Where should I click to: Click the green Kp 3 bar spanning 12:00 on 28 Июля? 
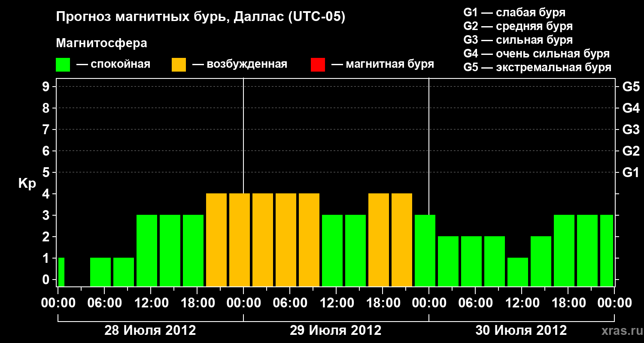pos(147,250)
